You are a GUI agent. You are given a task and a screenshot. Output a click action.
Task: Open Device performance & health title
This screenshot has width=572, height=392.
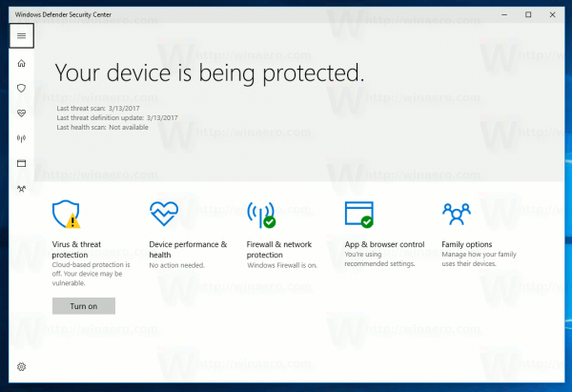[188, 250]
